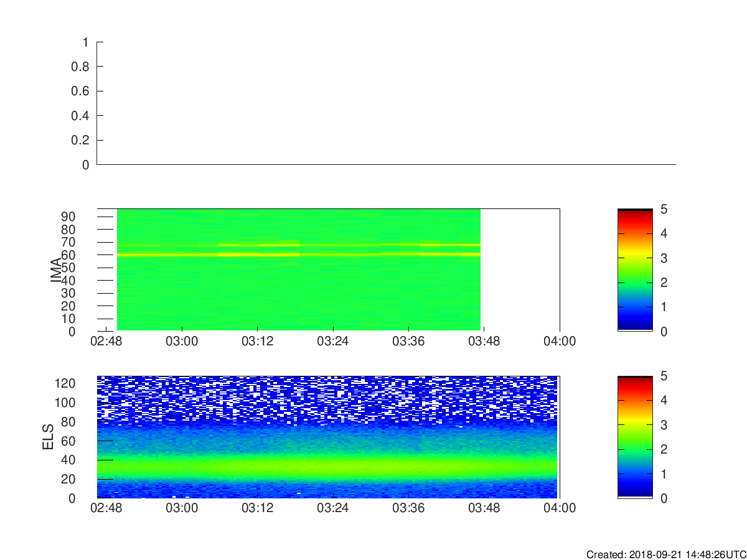Click 03:12 label under IMA plot
The image size is (747, 560).
click(257, 341)
